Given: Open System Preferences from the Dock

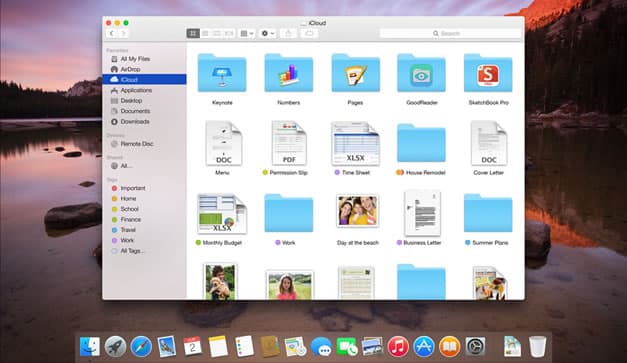Looking at the screenshot, I should pos(475,346).
